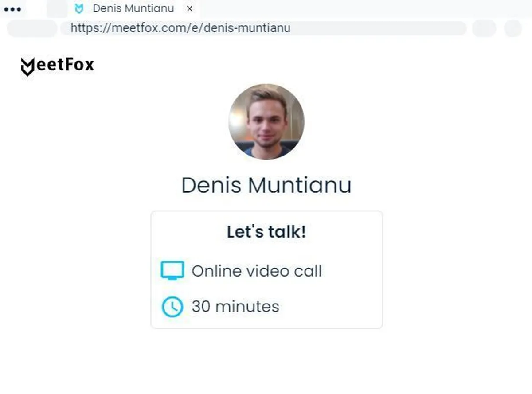
Task: Click the round gray button at the far right of the toolbar
Action: pyautogui.click(x=513, y=28)
